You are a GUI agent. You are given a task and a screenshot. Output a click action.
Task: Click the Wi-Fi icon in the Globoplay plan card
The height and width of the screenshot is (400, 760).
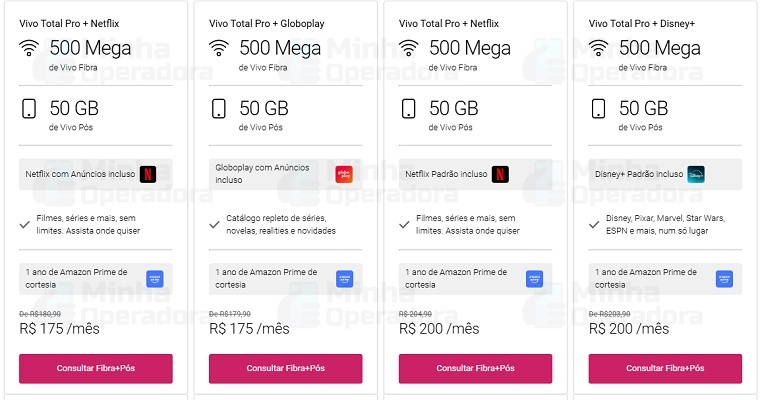(x=218, y=47)
